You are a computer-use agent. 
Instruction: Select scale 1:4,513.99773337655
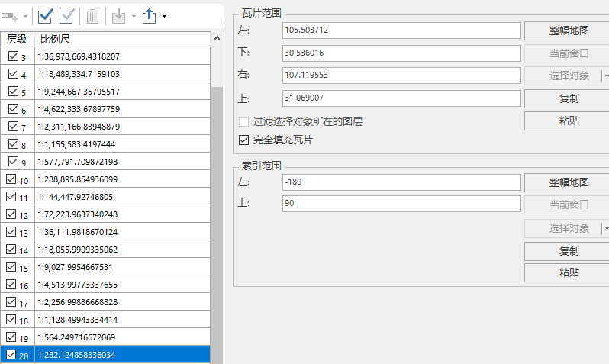122,285
